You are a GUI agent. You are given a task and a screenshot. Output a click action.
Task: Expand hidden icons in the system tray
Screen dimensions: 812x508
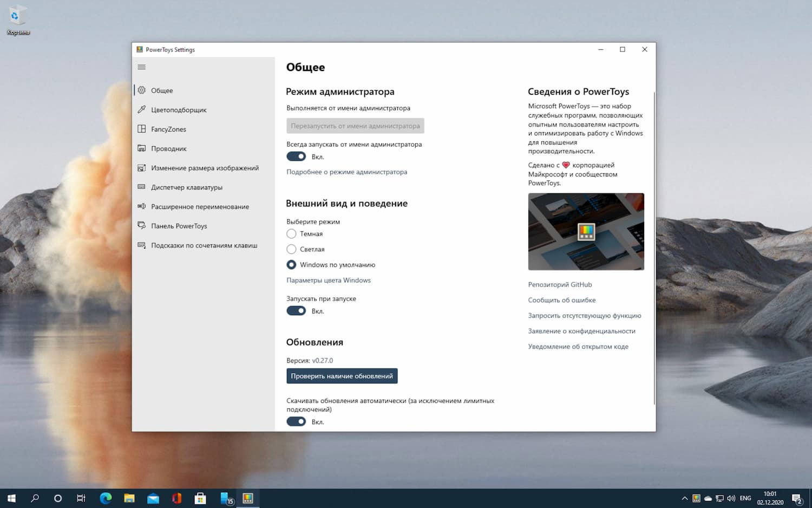pos(684,498)
